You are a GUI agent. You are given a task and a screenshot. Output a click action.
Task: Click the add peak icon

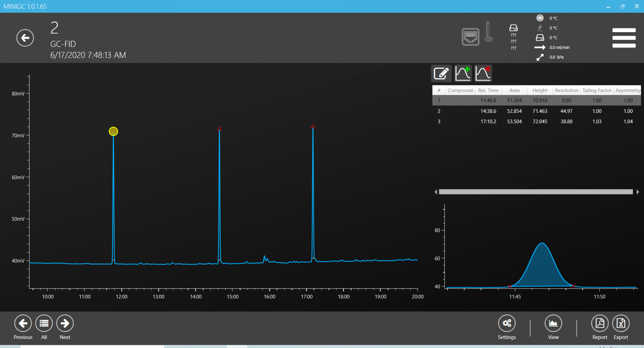pos(463,74)
